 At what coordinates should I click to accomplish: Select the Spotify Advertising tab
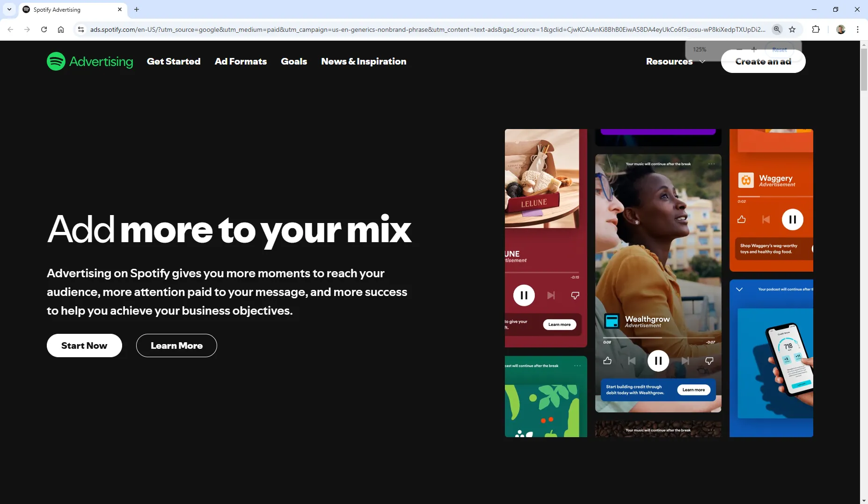point(73,9)
